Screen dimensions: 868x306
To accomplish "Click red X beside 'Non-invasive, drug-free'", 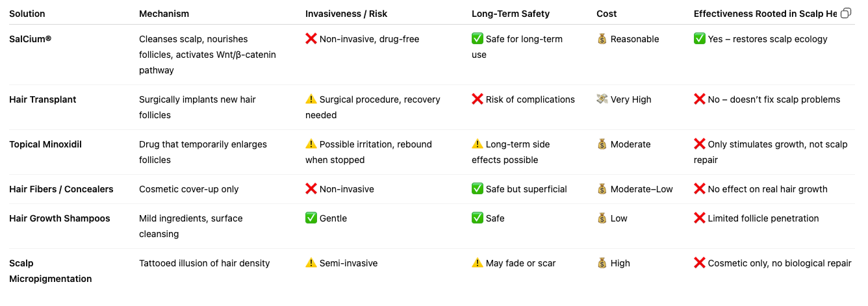I will pyautogui.click(x=311, y=39).
